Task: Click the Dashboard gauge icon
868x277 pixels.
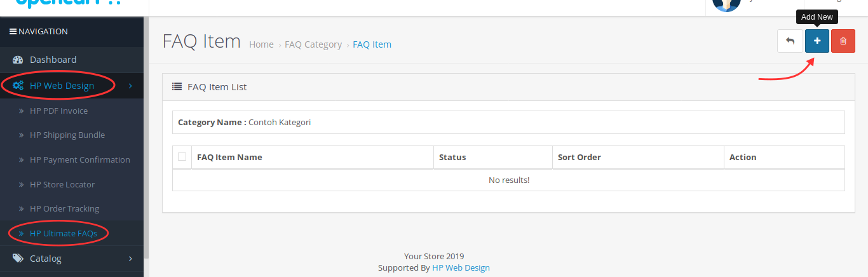Action: [x=18, y=60]
